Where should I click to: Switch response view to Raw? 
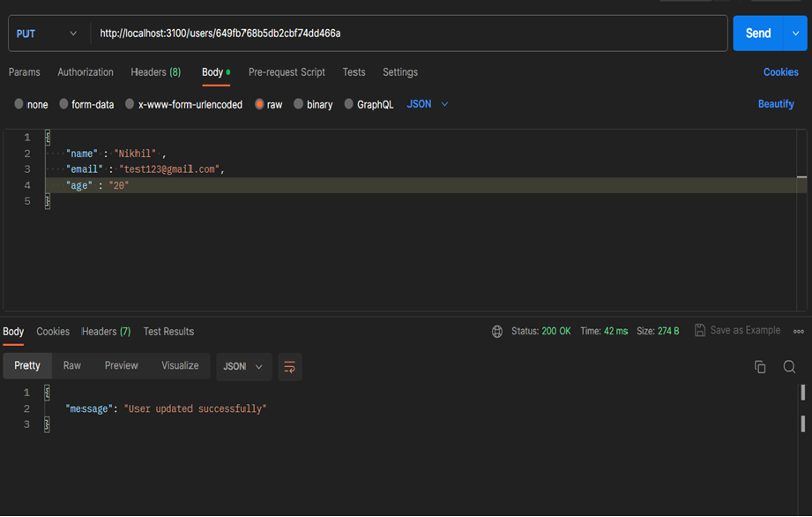(x=72, y=366)
